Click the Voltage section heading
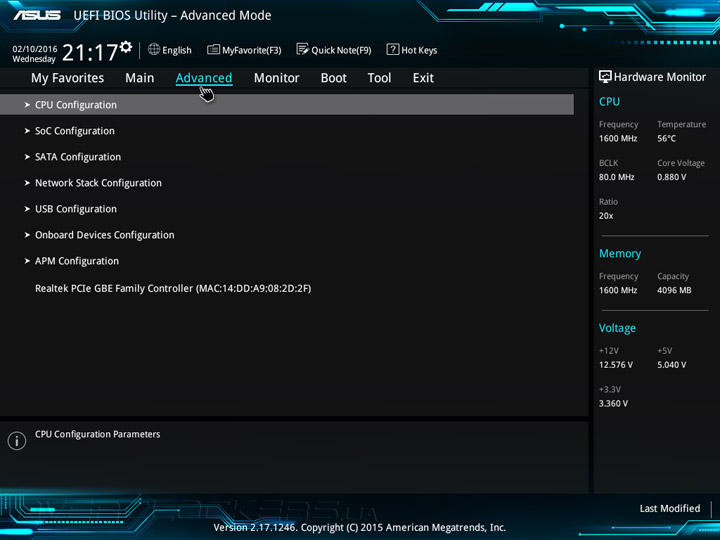 tap(617, 328)
